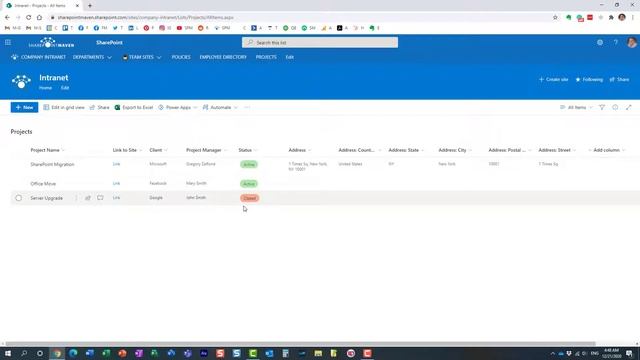Open the SharePoint app launcher waffle
The height and width of the screenshot is (360, 640).
click(8, 42)
